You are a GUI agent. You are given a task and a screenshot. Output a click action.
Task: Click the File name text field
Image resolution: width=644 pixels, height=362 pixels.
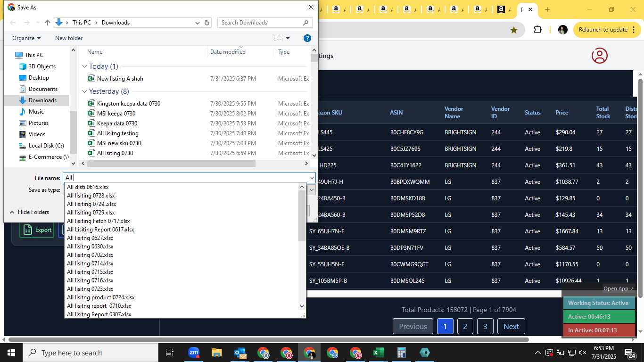coord(185,178)
